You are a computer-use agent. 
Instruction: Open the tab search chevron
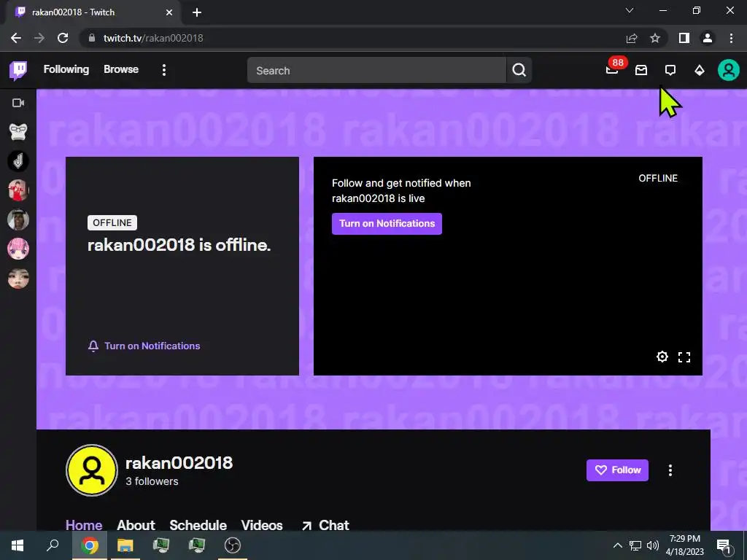(x=630, y=10)
